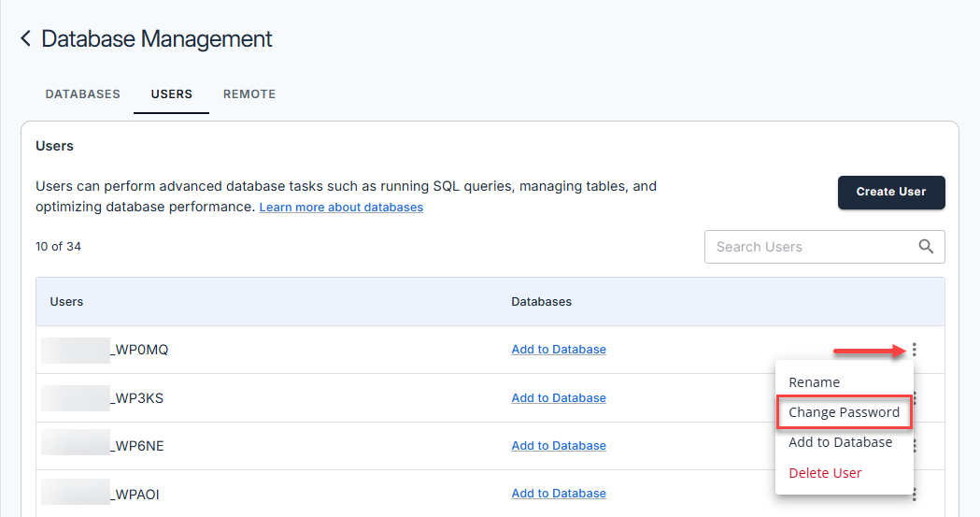Choose Change Password in the context menu
Image resolution: width=980 pixels, height=517 pixels.
[844, 412]
